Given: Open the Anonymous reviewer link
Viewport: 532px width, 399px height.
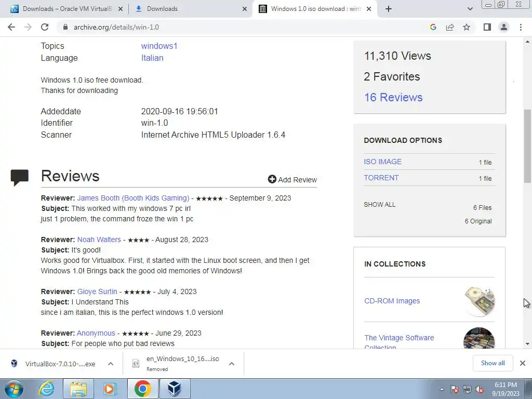Looking at the screenshot, I should click(96, 333).
